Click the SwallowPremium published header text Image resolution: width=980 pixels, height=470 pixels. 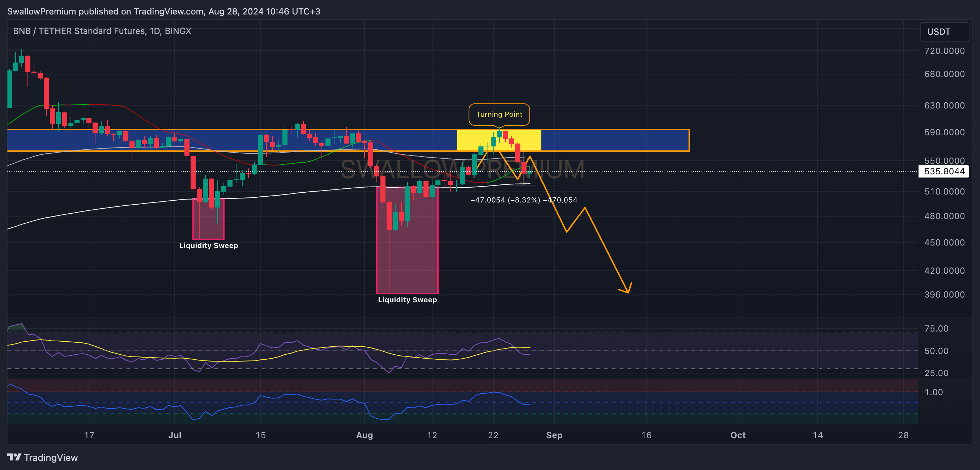coord(163,12)
